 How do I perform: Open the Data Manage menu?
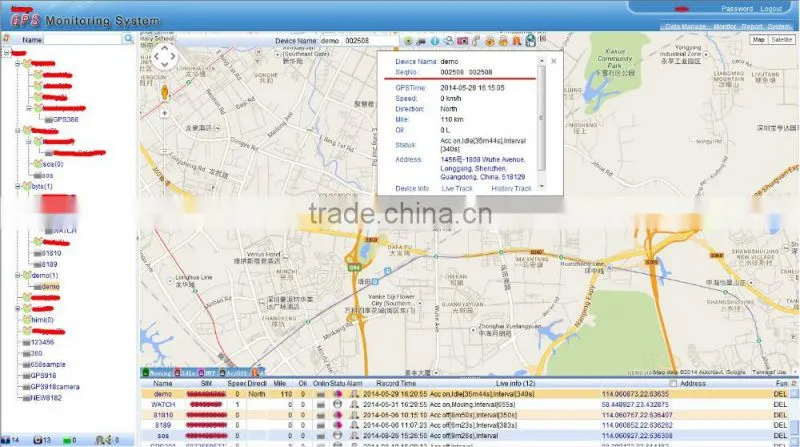[686, 27]
